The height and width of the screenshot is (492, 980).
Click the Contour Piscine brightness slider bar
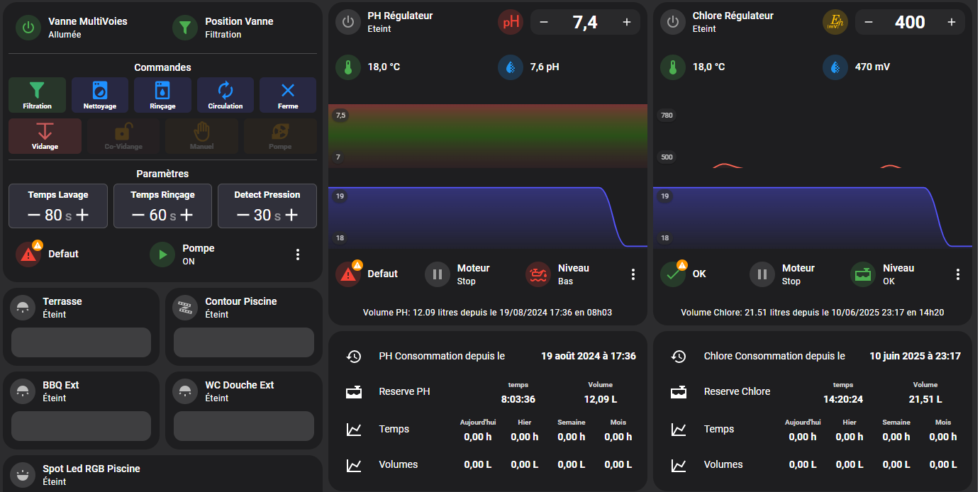tap(244, 342)
